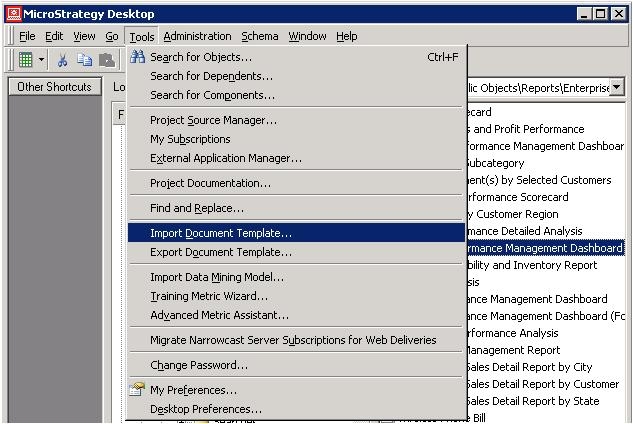Click the My Preferences menu icon

pyautogui.click(x=138, y=390)
